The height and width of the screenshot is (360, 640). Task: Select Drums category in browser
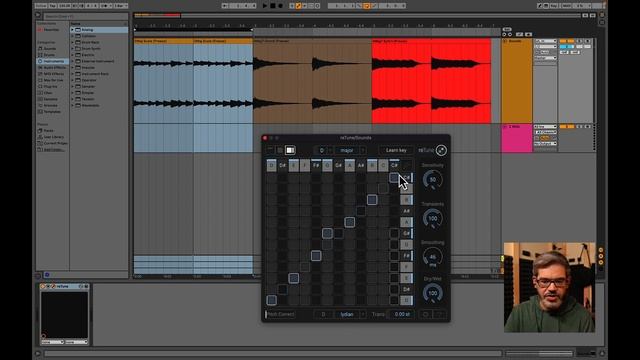coord(49,55)
